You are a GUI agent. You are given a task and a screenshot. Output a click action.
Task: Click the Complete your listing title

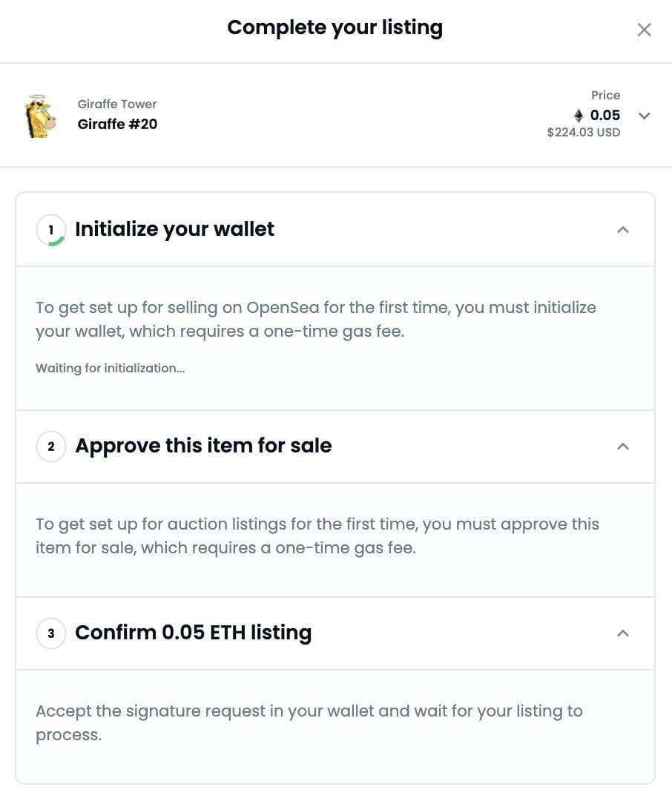click(335, 27)
